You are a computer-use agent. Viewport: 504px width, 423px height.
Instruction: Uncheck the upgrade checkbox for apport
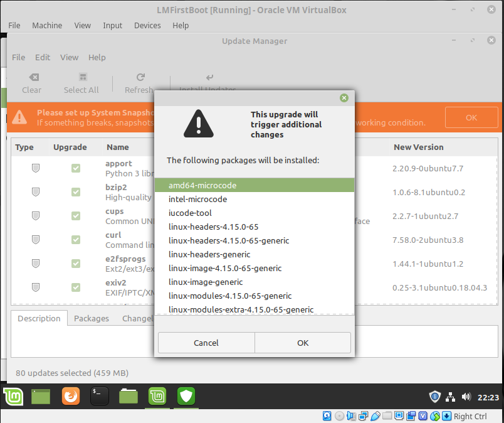click(x=76, y=168)
